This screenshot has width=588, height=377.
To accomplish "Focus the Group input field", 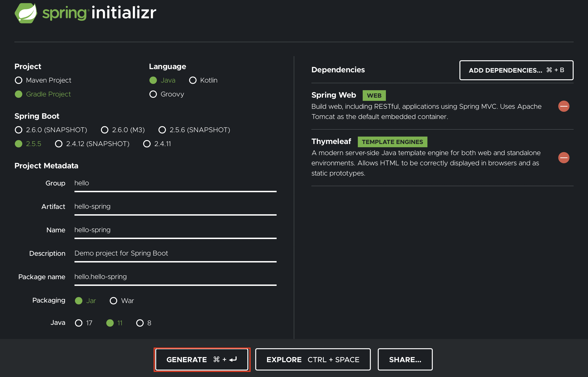I will [175, 183].
